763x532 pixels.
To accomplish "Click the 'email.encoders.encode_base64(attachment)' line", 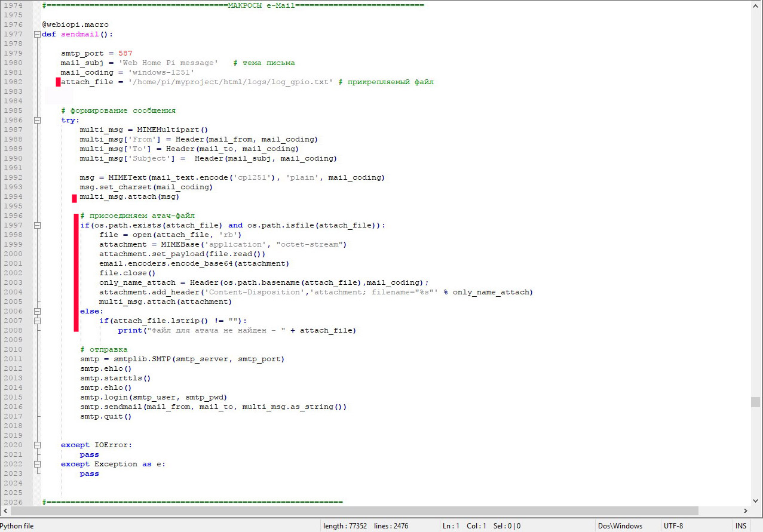I will coord(194,263).
